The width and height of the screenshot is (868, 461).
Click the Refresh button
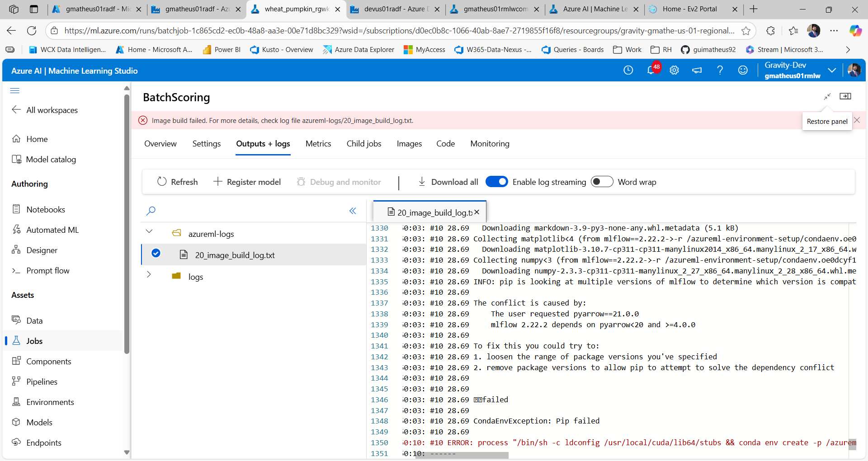(178, 182)
